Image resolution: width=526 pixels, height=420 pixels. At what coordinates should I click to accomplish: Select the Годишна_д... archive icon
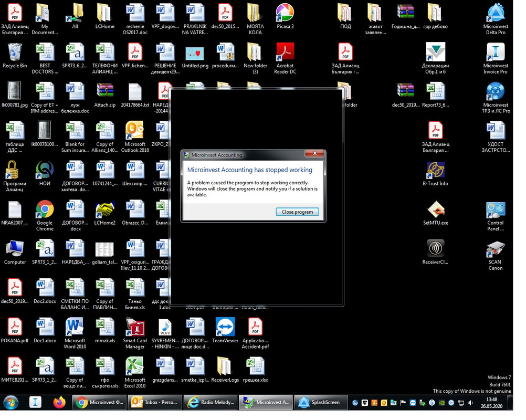pyautogui.click(x=406, y=16)
